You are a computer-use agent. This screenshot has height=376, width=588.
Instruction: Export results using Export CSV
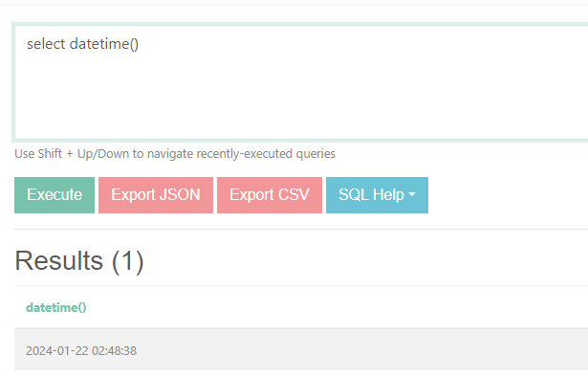pos(270,195)
